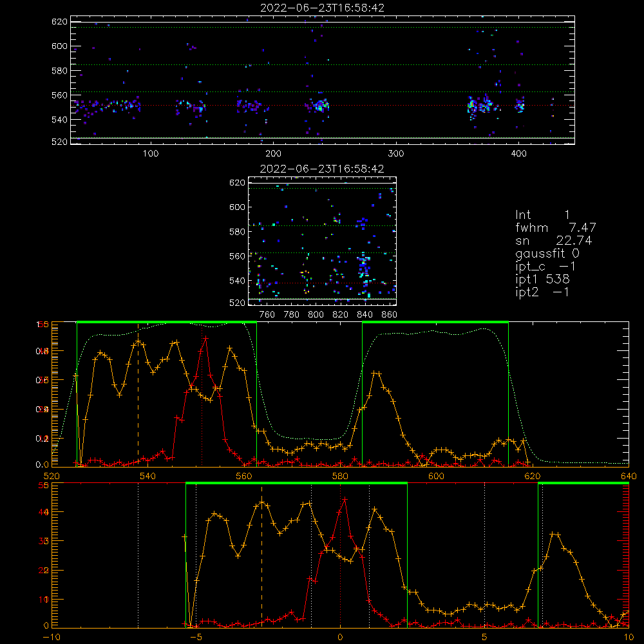Click x-axis label 560 of the upper profile plot
The height and width of the screenshot is (644, 644).
click(x=244, y=476)
